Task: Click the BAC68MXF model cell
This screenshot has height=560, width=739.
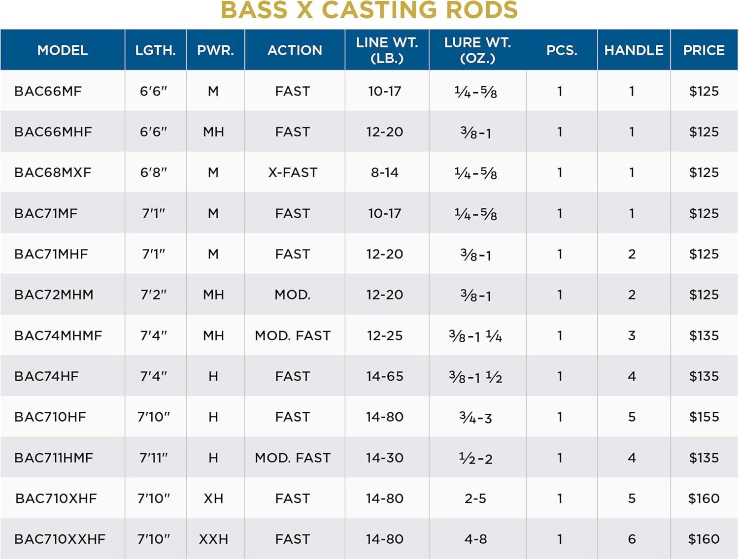Action: coord(53,172)
